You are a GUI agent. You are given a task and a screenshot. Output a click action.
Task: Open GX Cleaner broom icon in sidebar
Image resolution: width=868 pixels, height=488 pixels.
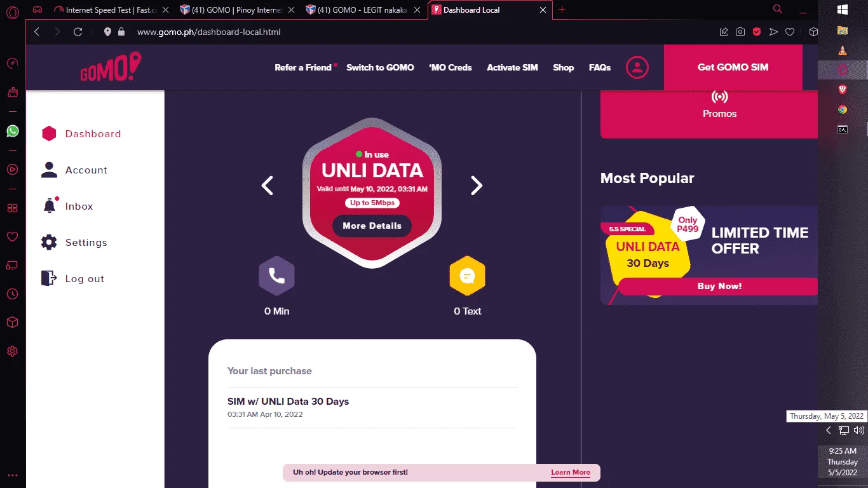pyautogui.click(x=12, y=92)
